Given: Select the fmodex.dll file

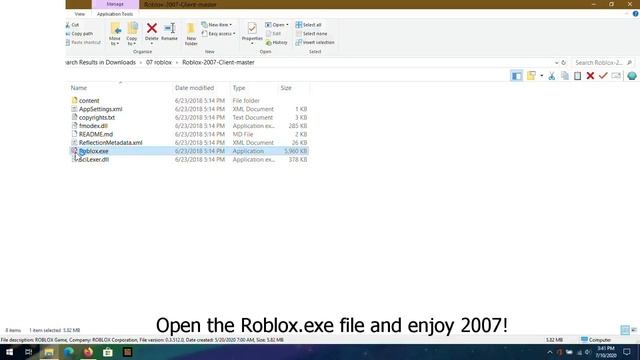Looking at the screenshot, I should click(x=93, y=126).
